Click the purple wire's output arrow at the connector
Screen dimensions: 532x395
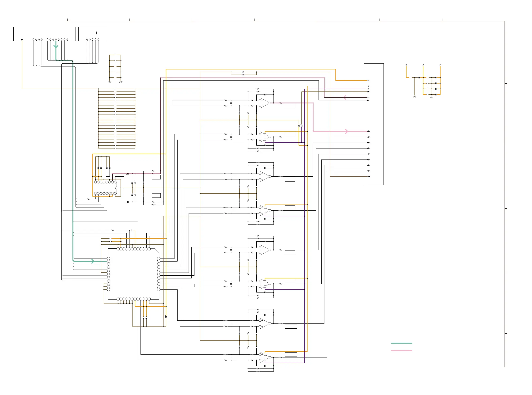coord(368,89)
